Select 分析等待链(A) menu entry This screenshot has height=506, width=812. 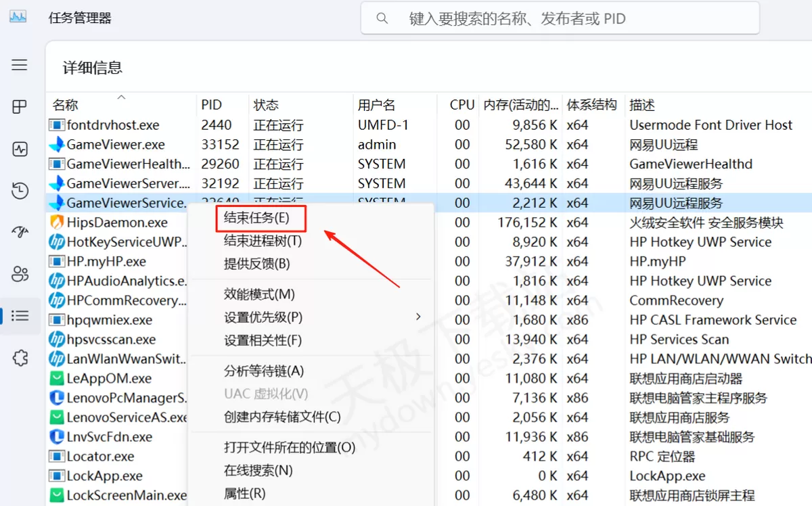(264, 371)
